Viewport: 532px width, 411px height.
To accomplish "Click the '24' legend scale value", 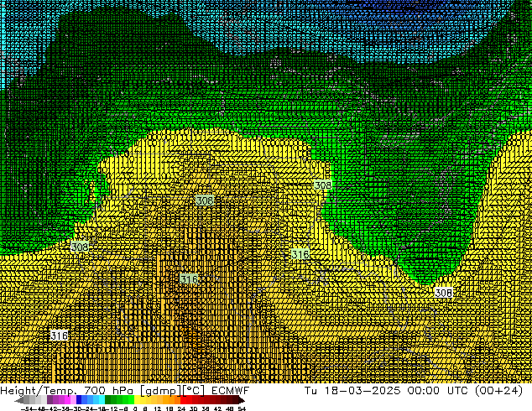I will tap(181, 408).
